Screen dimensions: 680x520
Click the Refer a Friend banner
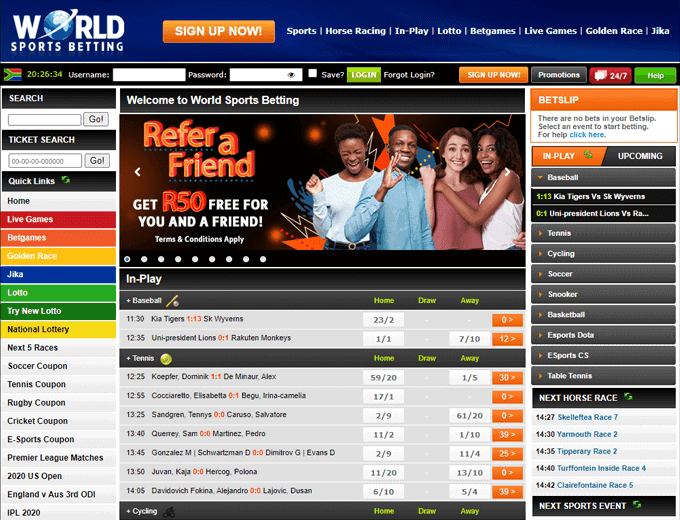[x=322, y=182]
